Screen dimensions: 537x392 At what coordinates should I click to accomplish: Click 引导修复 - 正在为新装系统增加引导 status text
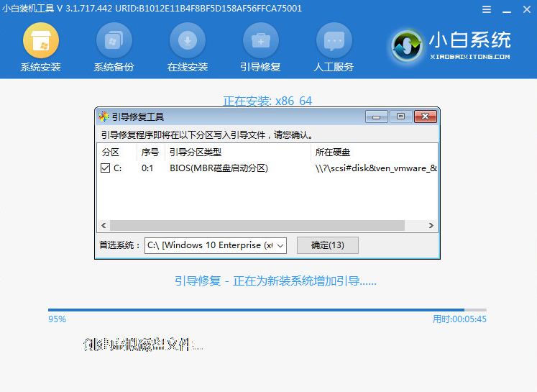click(275, 281)
